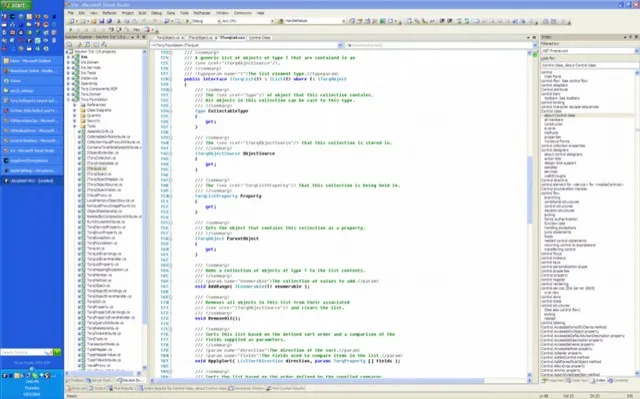Select the Security folder in Solution Explorer
This screenshot has height=399, width=640.
point(93,121)
